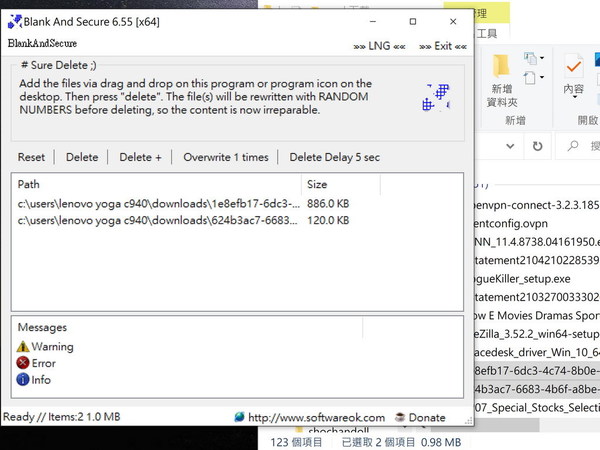The width and height of the screenshot is (600, 450).
Task: Maximize the Blank And Secure window
Action: tap(413, 21)
